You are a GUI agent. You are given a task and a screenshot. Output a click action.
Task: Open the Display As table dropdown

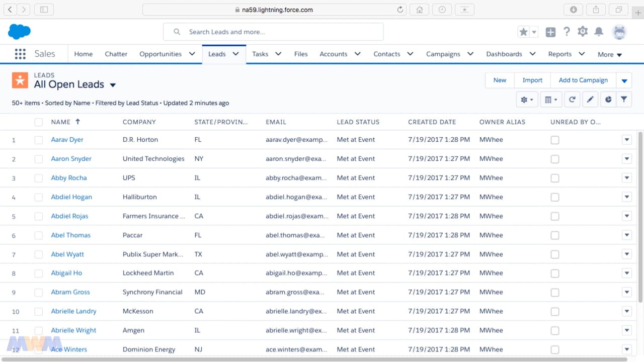click(551, 100)
